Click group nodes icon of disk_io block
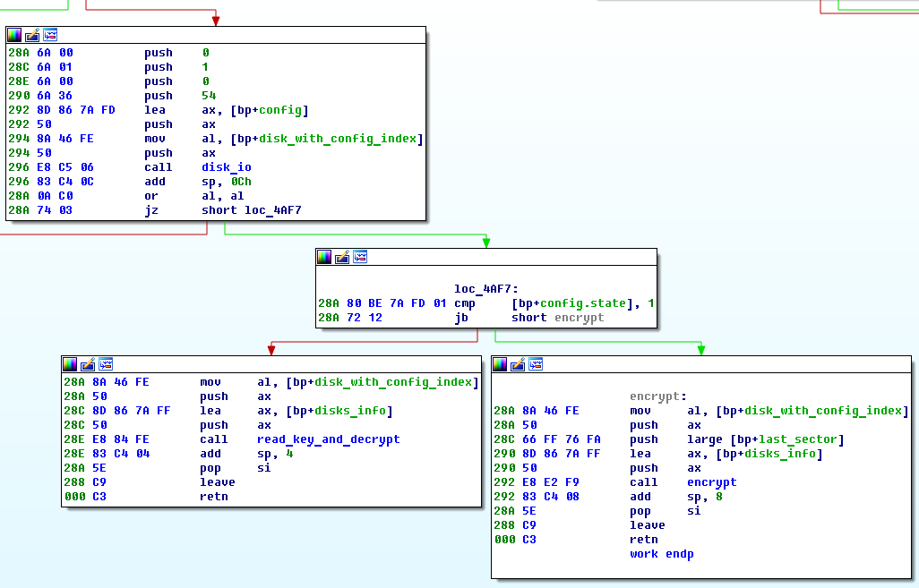Image resolution: width=919 pixels, height=588 pixels. 50,35
